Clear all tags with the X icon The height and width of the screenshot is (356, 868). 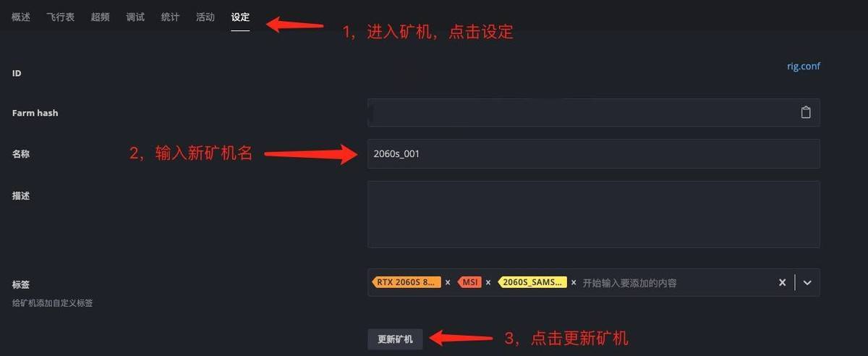[782, 283]
